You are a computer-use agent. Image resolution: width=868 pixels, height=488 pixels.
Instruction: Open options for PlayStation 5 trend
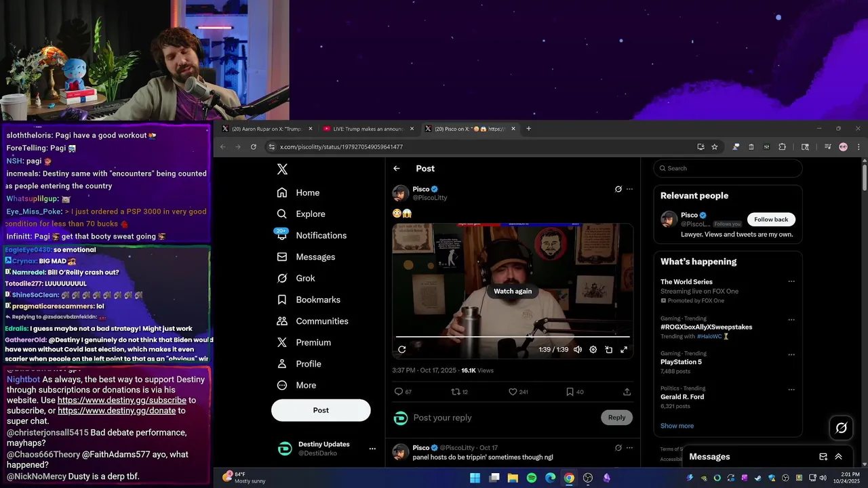[x=791, y=354]
